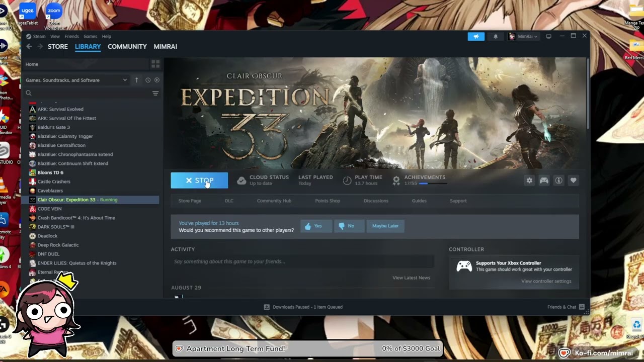Viewport: 644px width, 362px height.
Task: Open MimRai account dropdown
Action: pyautogui.click(x=523, y=36)
